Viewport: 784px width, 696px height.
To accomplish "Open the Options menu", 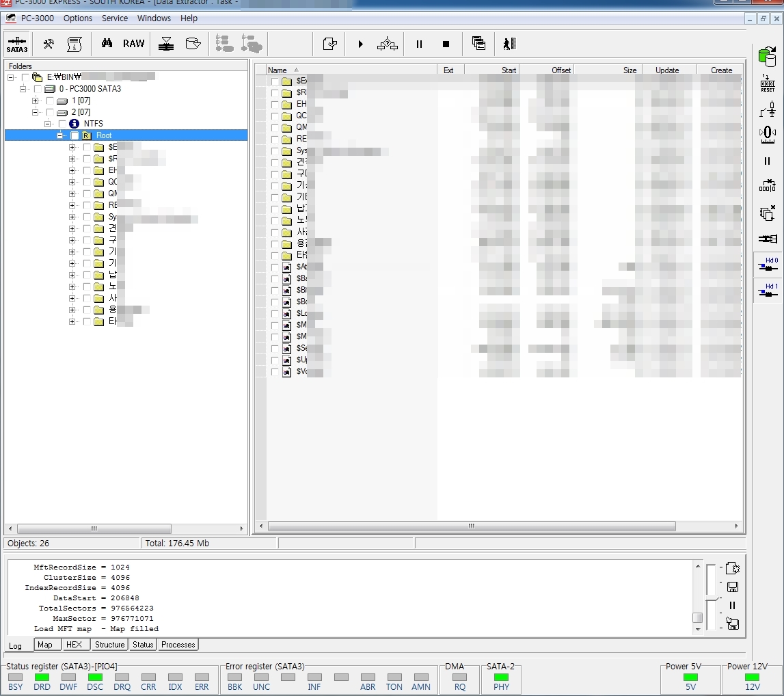I will pos(77,18).
